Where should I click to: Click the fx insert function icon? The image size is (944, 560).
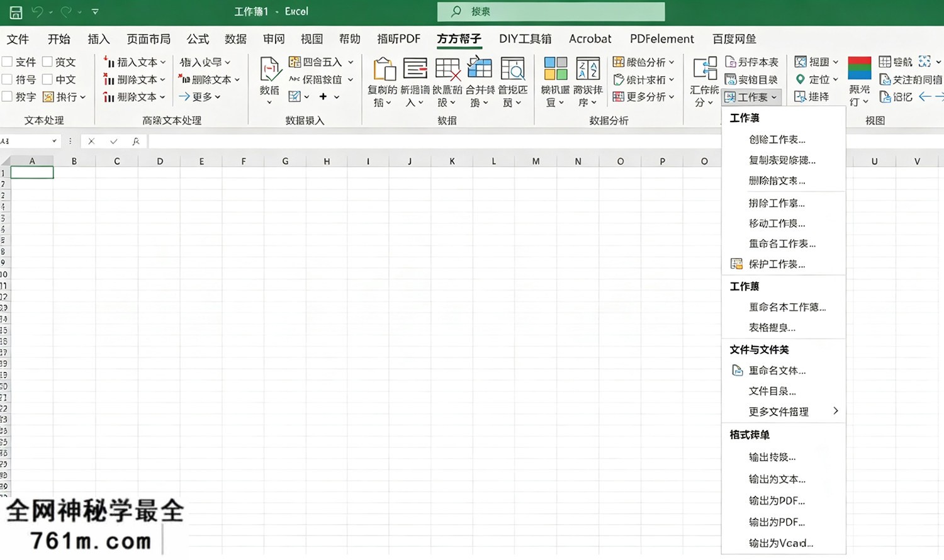pos(136,142)
